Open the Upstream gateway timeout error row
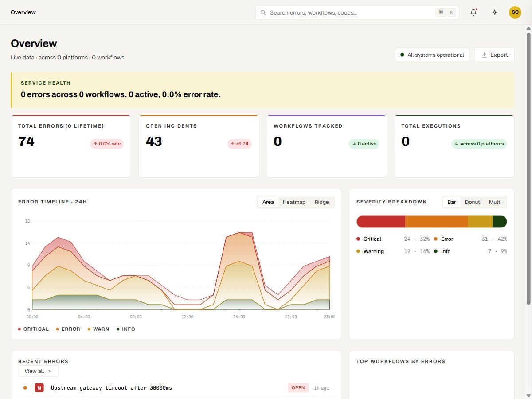 click(x=176, y=388)
